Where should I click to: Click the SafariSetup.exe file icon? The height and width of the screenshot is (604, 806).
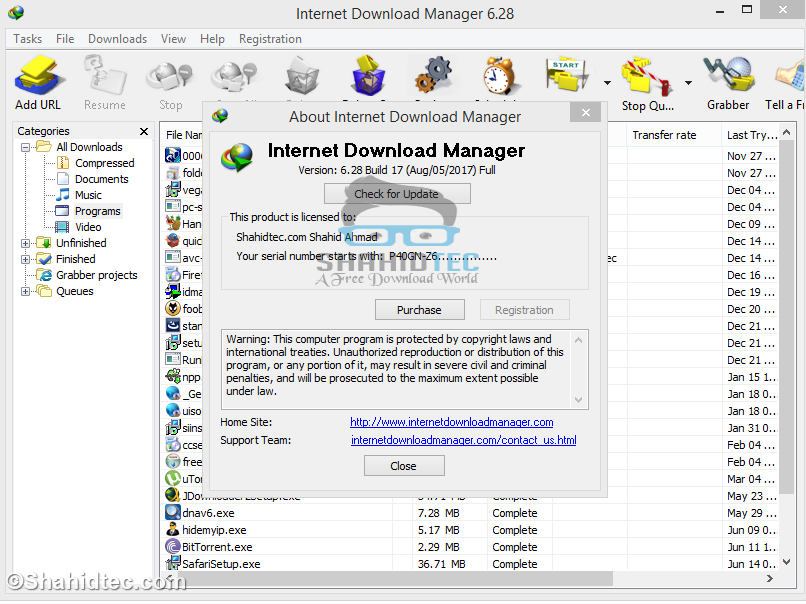point(173,563)
